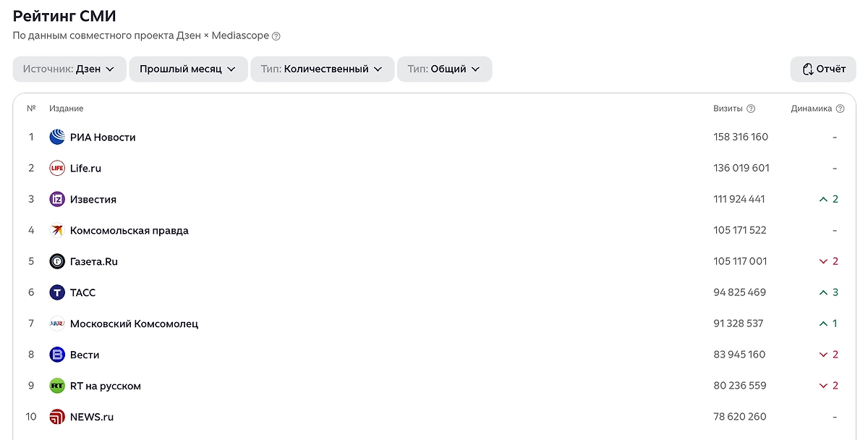Click down 2 dynamics for RT на русском
This screenshot has width=868, height=440.
(829, 386)
